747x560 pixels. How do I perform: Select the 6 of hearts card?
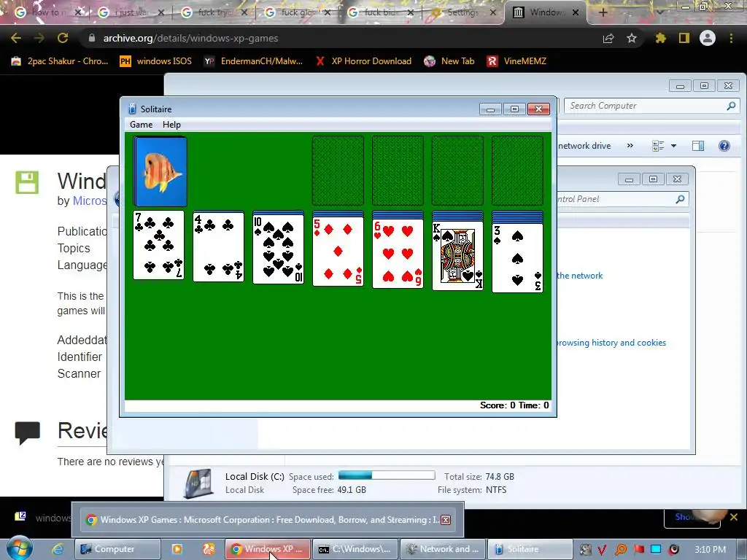click(x=398, y=254)
